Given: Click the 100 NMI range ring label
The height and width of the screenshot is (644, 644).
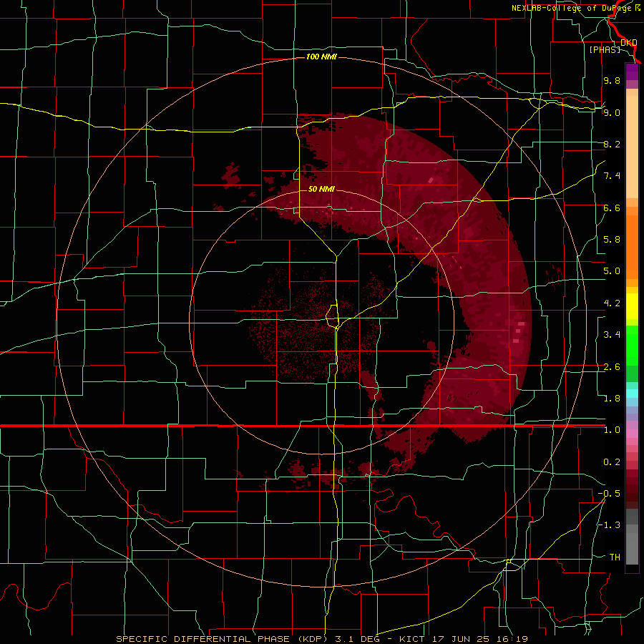Looking at the screenshot, I should click(x=321, y=57).
